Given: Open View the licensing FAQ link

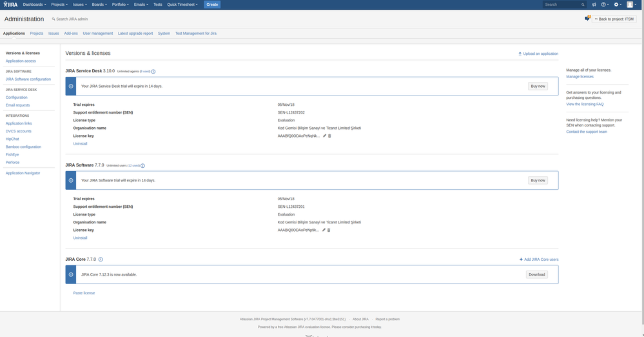Looking at the screenshot, I should pos(585,104).
